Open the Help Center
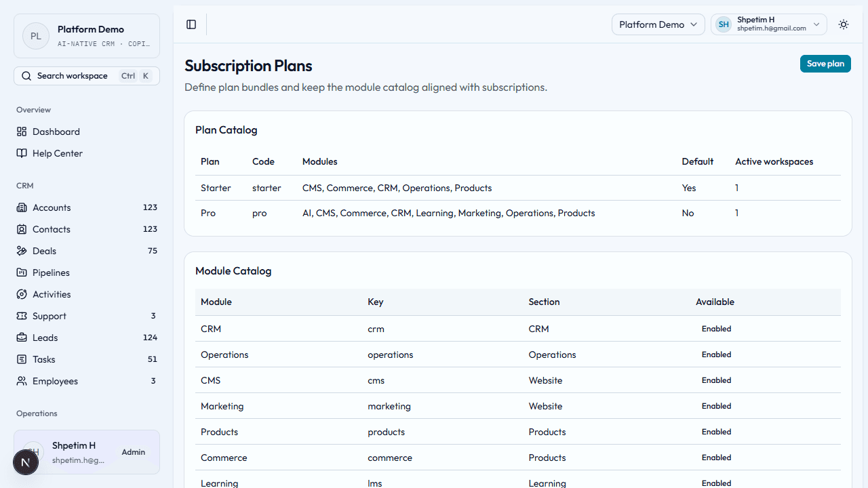Viewport: 868px width, 488px height. [56, 153]
